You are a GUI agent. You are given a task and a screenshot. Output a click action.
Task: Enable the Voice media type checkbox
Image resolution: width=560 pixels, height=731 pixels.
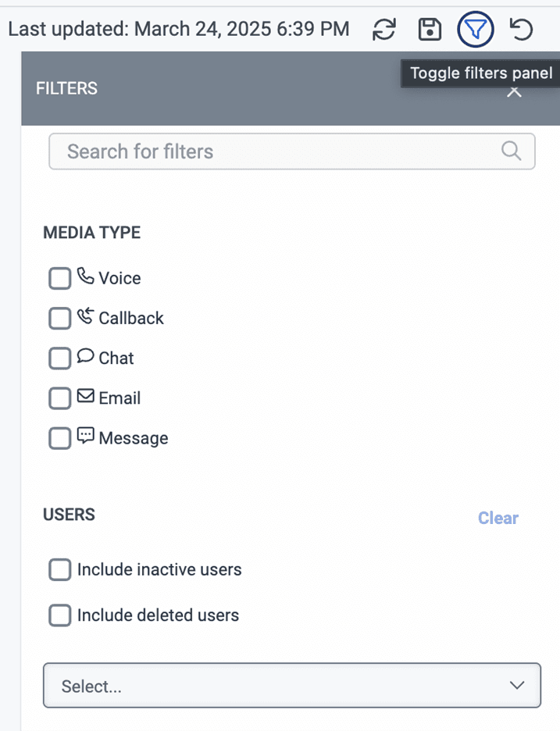(59, 278)
